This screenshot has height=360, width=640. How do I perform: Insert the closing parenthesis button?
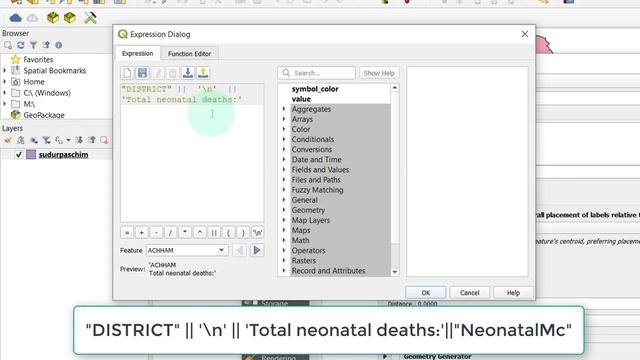click(x=243, y=233)
